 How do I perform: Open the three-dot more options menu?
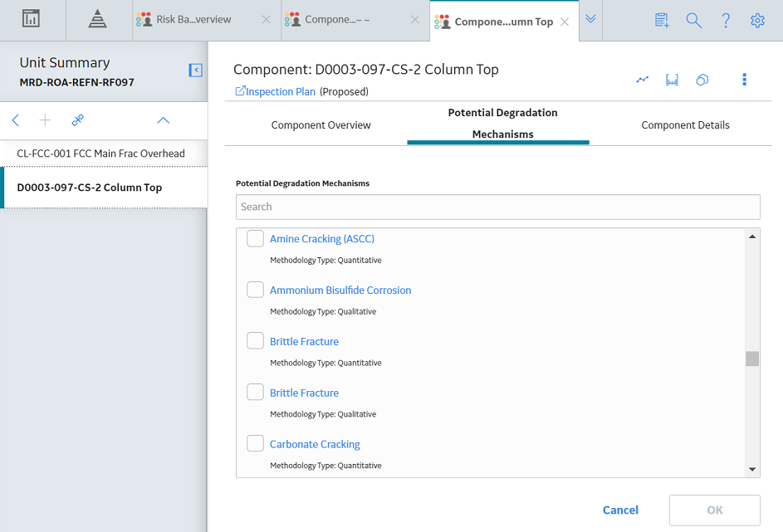point(745,80)
